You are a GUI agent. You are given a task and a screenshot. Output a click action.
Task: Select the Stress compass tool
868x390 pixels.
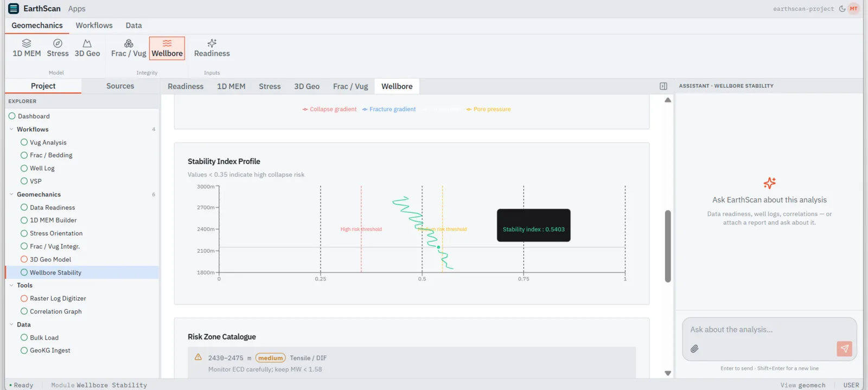click(x=58, y=48)
